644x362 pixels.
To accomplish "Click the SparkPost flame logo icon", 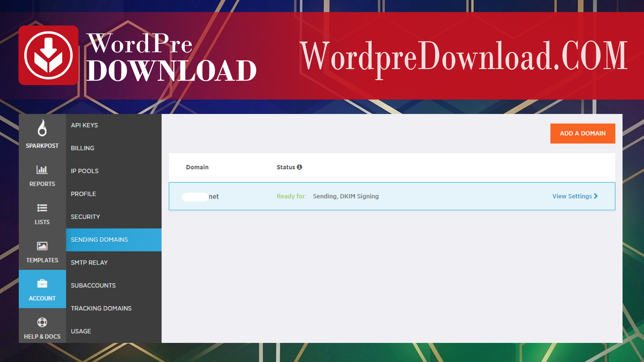I will tap(42, 128).
